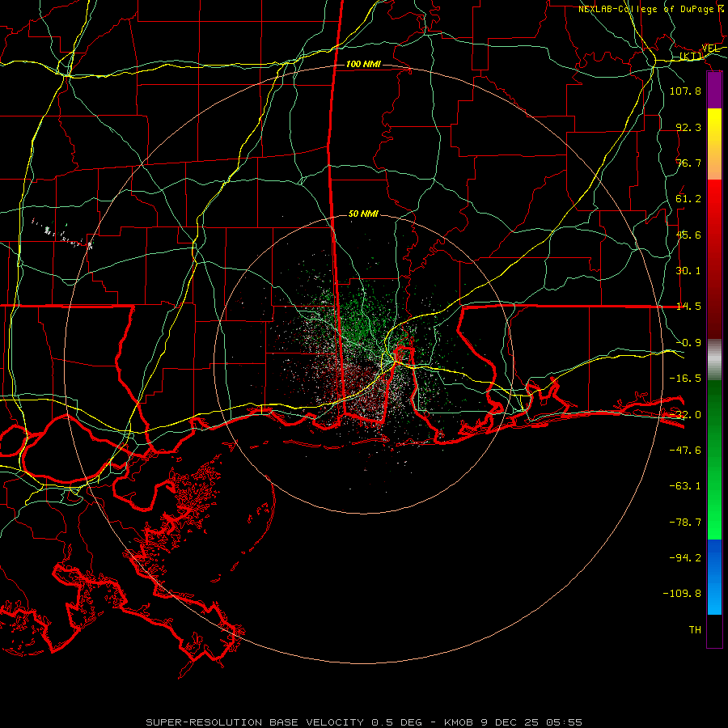Click the gray near-zero segment of color bar
The height and width of the screenshot is (728, 728).
click(x=714, y=360)
